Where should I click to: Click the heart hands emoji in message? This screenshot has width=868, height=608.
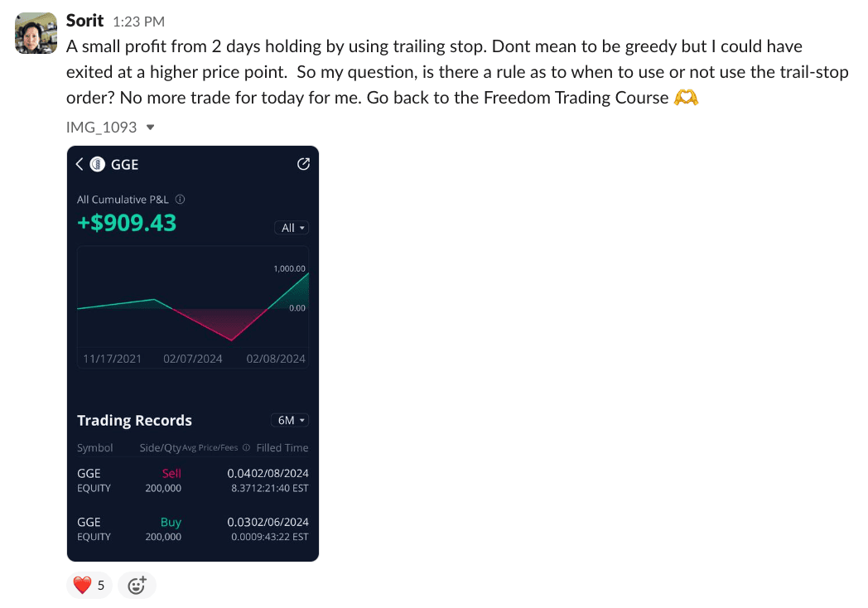click(x=686, y=98)
